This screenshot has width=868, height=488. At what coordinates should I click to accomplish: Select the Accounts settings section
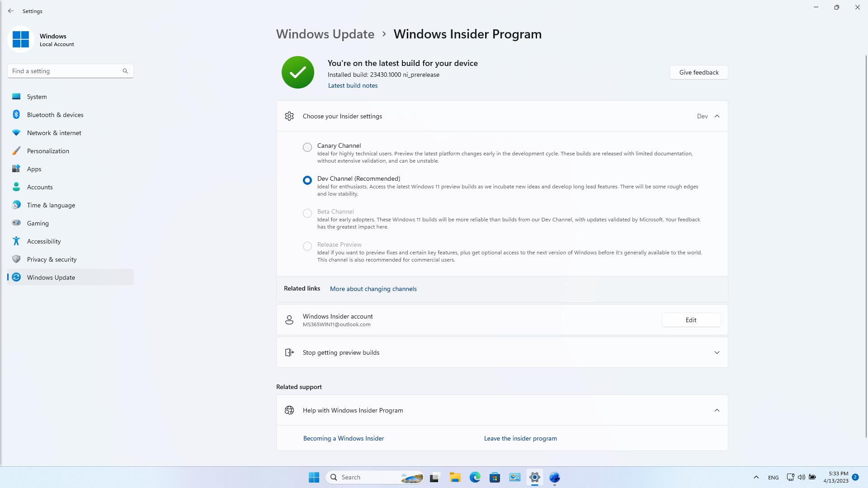point(40,187)
